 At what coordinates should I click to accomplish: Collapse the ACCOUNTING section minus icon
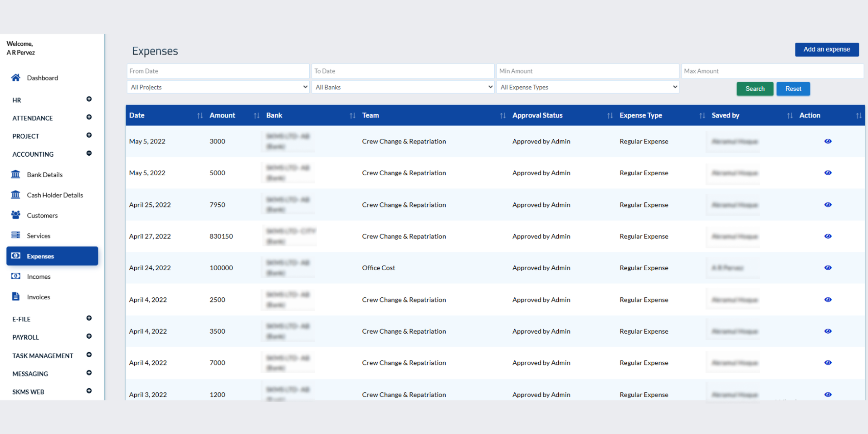click(x=89, y=153)
